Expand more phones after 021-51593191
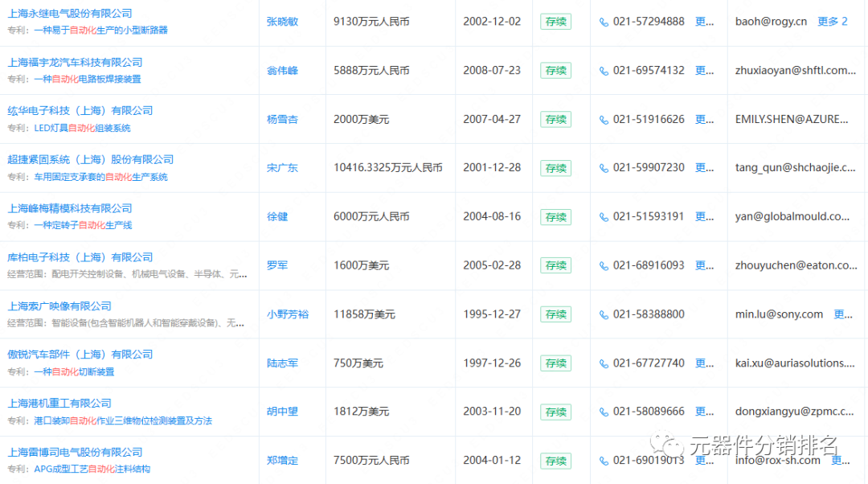The height and width of the screenshot is (484, 868). pyautogui.click(x=705, y=216)
